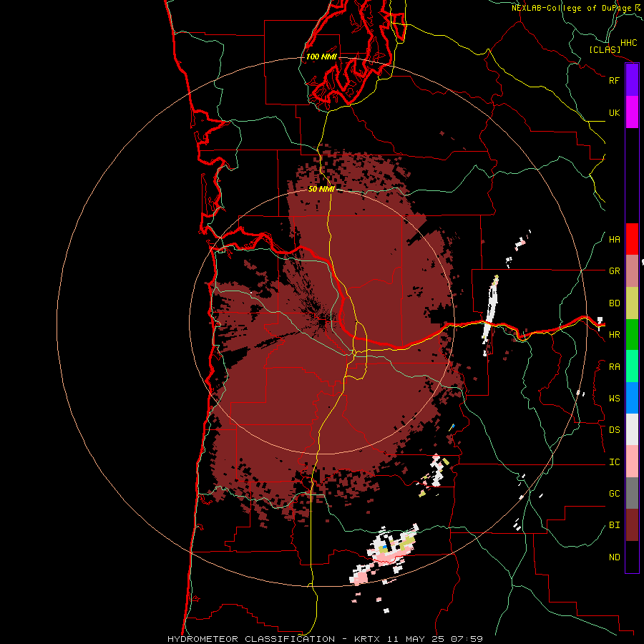
Task: Click the IC legend label
Action: click(615, 462)
